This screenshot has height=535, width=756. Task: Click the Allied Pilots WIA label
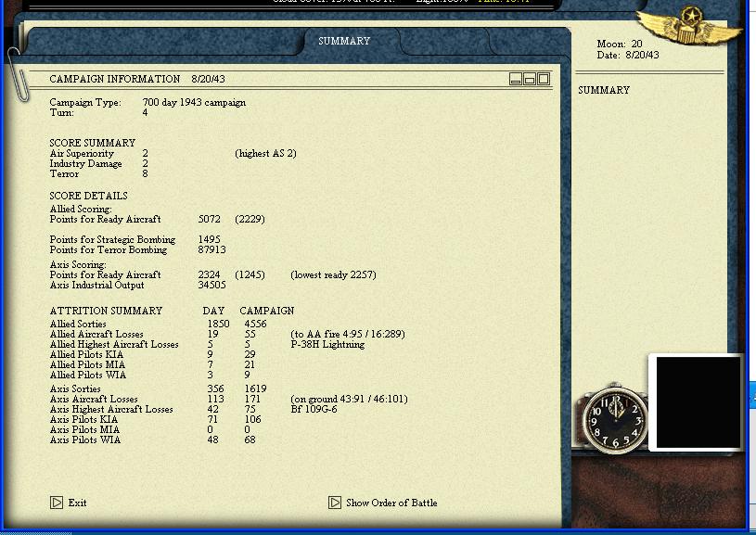88,375
